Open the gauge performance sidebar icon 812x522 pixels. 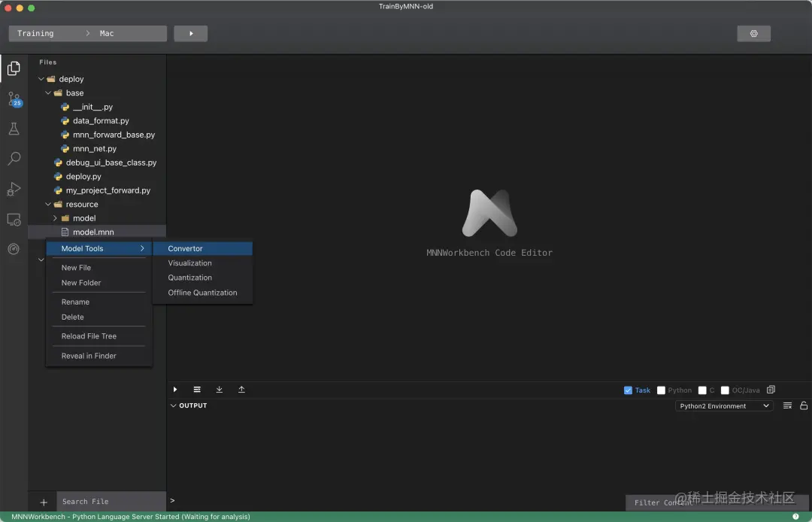[x=14, y=249]
